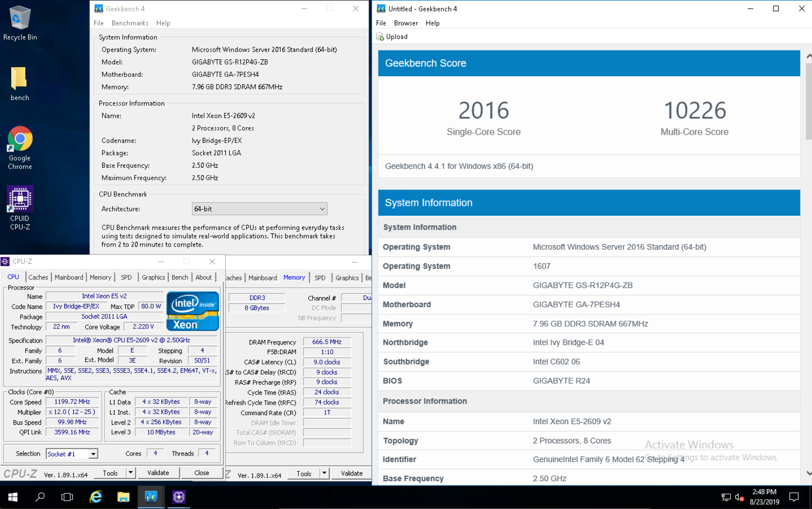Viewport: 812px width, 509px height.
Task: Switch to Caches tab in front CPU-Z
Action: pyautogui.click(x=38, y=277)
